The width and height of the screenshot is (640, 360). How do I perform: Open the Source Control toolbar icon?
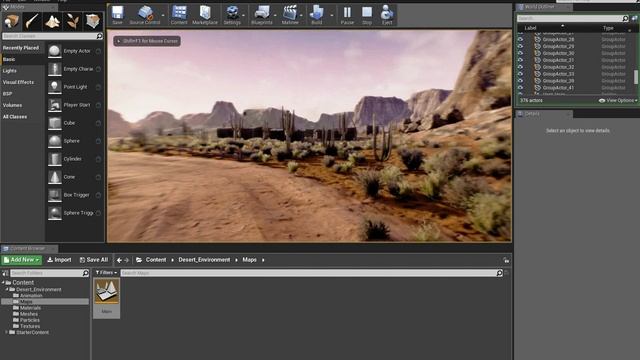tap(144, 15)
